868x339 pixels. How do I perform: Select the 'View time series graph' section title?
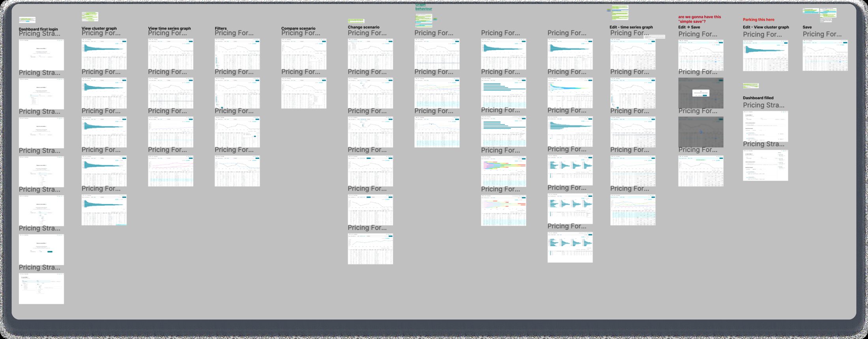click(x=169, y=28)
